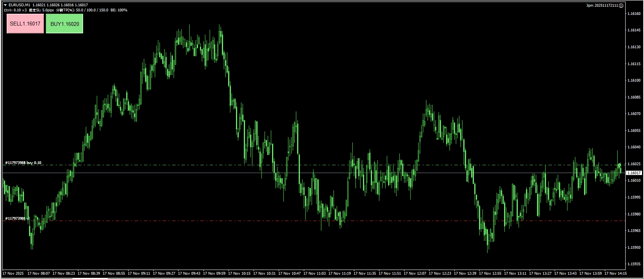Click the '17 Nov 13:59' time label
644x279 pixels.
pyautogui.click(x=591, y=273)
